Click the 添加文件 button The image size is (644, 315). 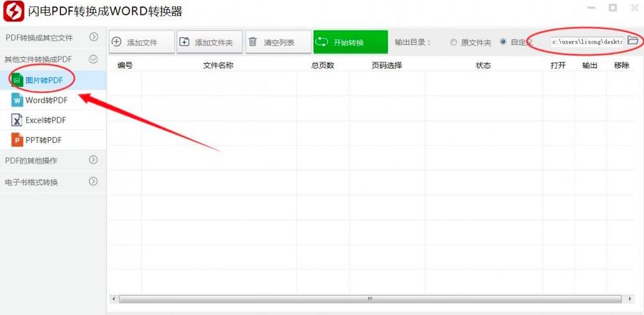(x=142, y=42)
